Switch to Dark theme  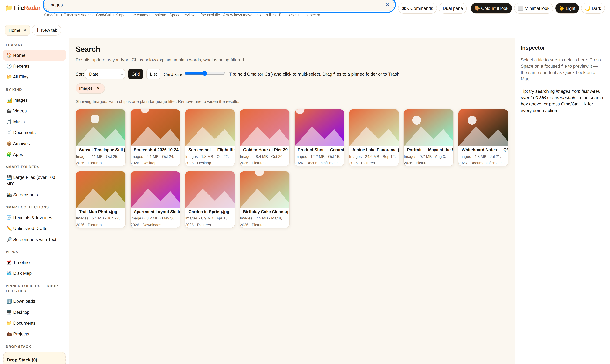(x=593, y=8)
